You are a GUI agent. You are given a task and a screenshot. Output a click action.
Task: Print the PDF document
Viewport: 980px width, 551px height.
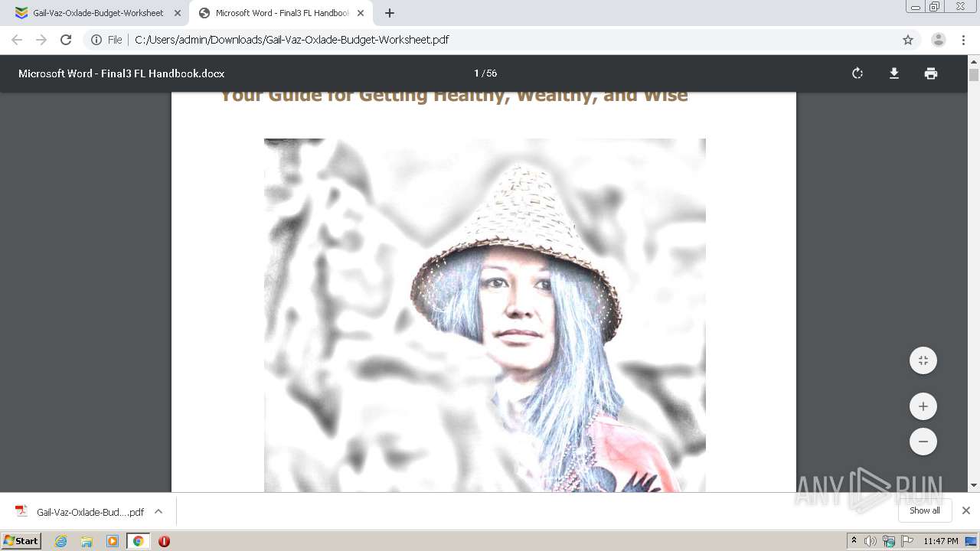click(930, 73)
